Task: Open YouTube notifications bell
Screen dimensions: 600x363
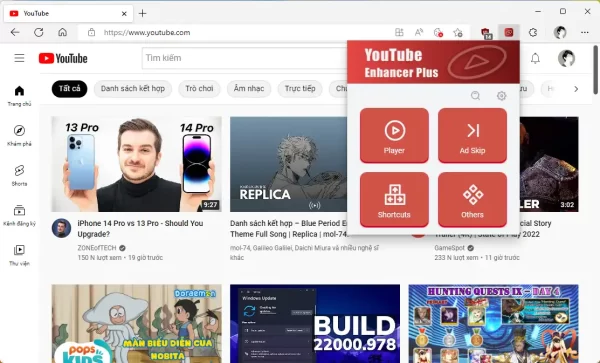Action: coord(535,58)
